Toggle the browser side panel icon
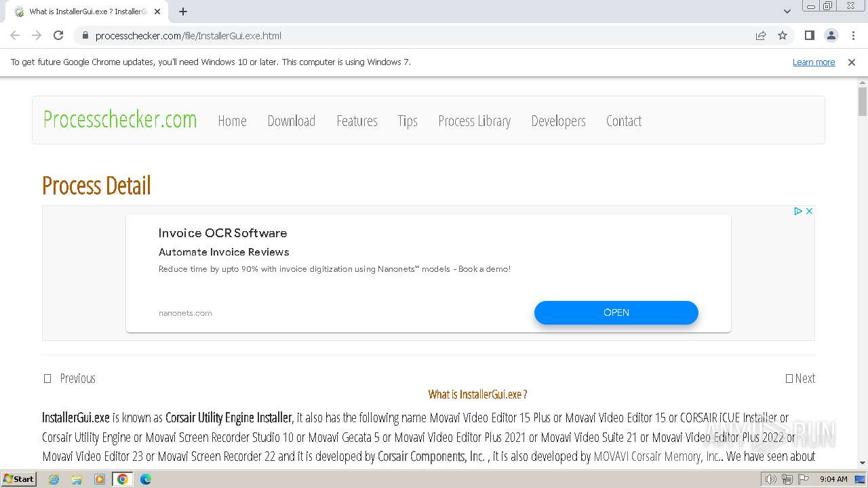 coord(809,35)
